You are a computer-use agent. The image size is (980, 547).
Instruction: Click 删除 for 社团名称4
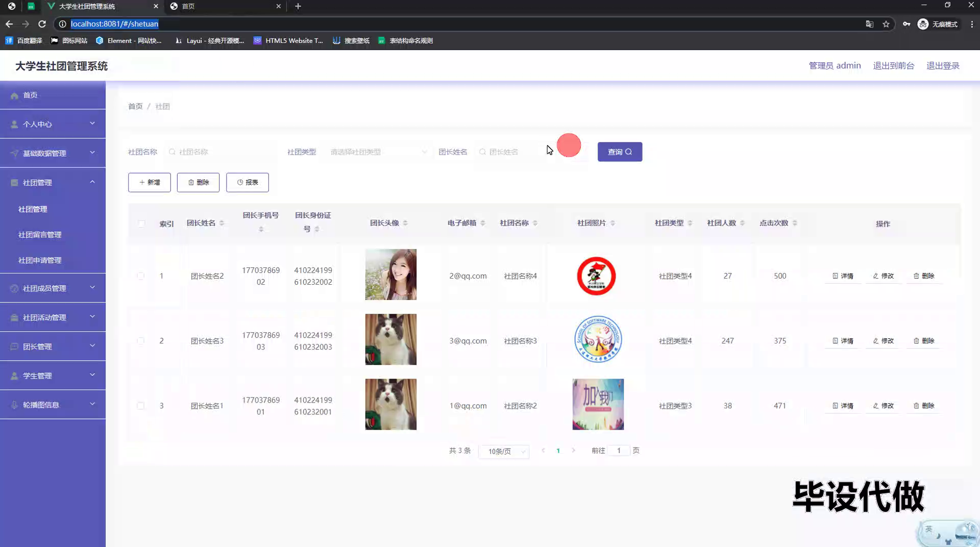point(924,276)
